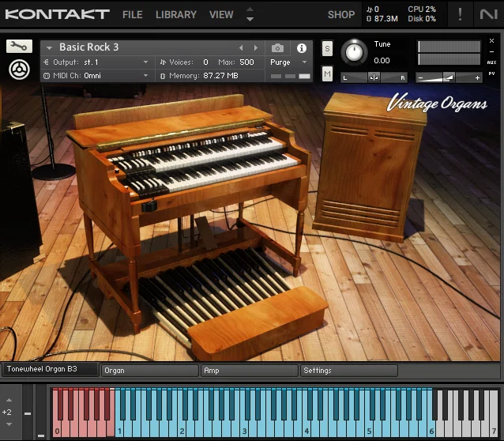Click the MIDI channel icon
The width and height of the screenshot is (504, 441).
[47, 76]
